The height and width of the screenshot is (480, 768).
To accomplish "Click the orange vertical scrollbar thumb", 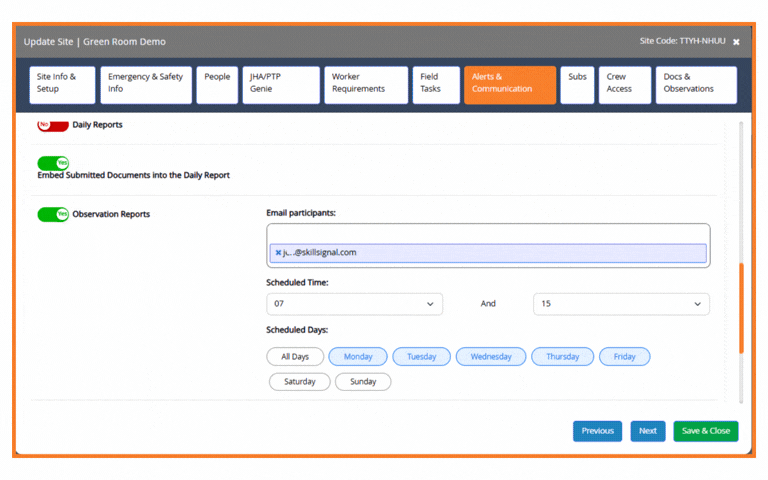I will 741,309.
